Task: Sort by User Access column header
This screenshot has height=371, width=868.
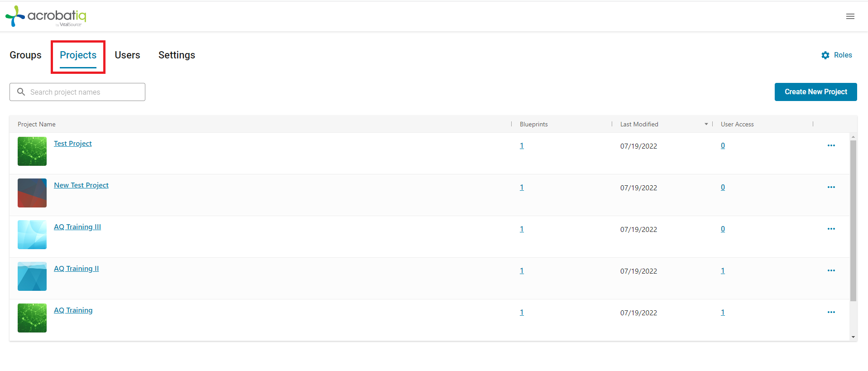Action: tap(737, 124)
